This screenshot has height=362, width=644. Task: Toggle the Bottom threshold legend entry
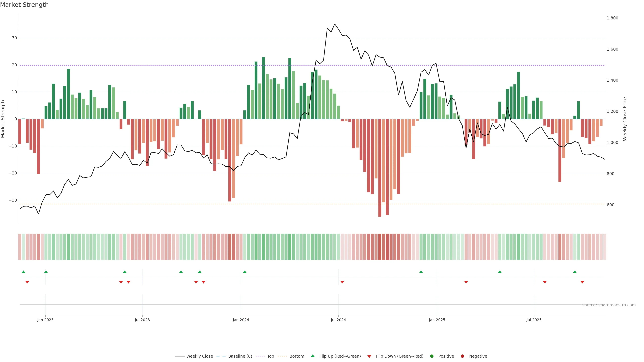click(x=297, y=356)
